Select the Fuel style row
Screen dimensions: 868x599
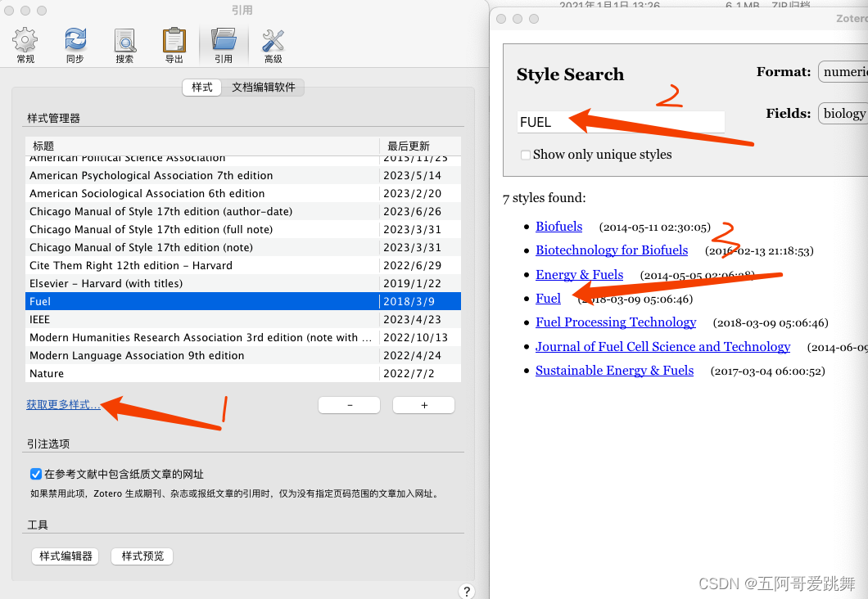point(243,301)
